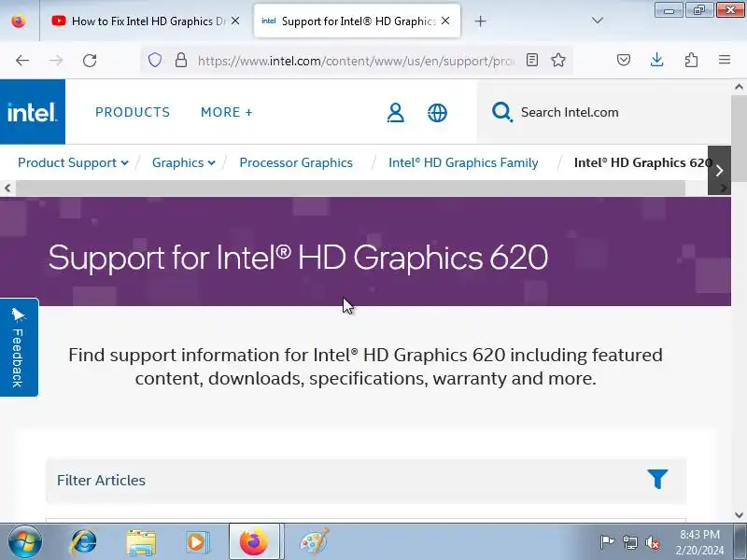Click the forward navigation arrow
Screen dimensions: 747x560
(56, 61)
